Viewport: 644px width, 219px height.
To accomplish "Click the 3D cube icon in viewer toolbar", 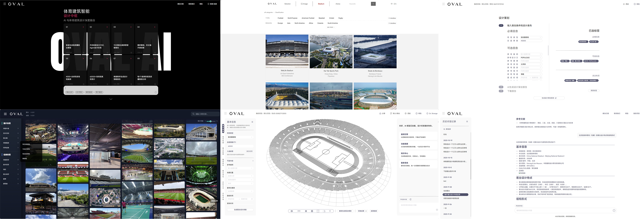I will tap(312, 211).
